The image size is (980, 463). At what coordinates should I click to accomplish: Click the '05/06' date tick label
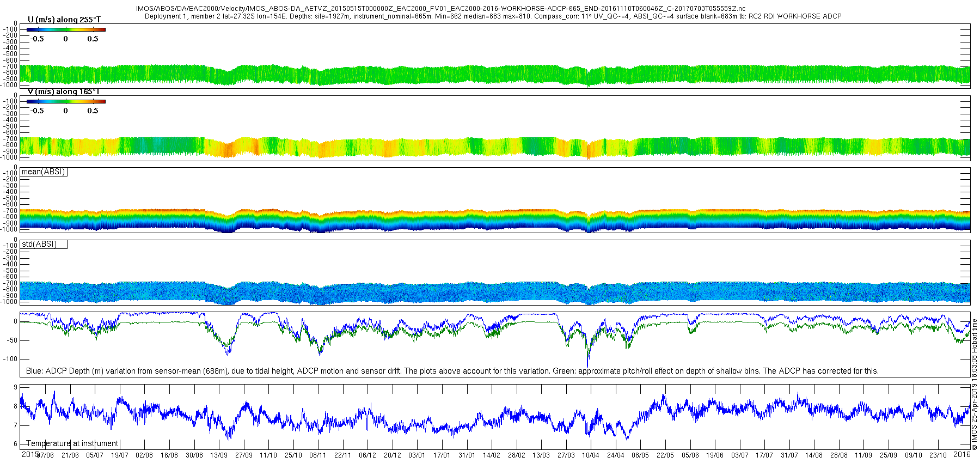[x=690, y=455]
